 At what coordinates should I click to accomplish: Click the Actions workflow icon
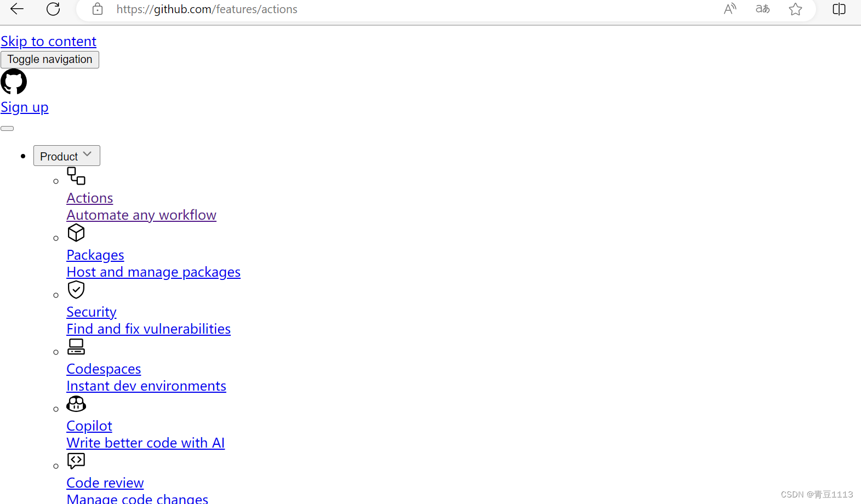(76, 176)
